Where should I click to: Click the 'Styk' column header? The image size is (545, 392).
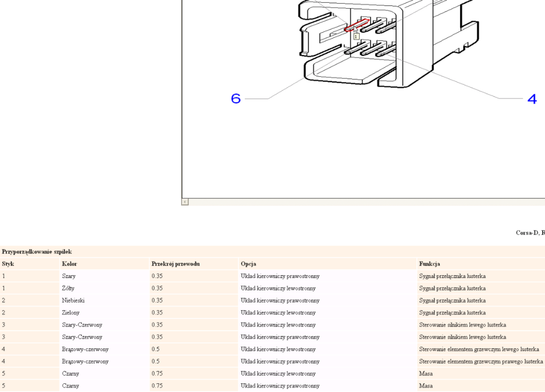[8, 264]
